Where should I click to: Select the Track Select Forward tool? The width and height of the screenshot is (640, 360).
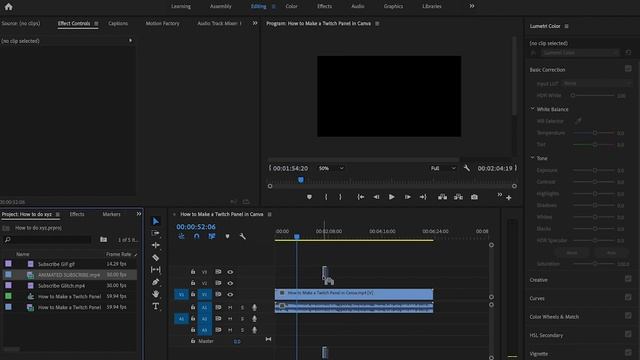pyautogui.click(x=156, y=233)
